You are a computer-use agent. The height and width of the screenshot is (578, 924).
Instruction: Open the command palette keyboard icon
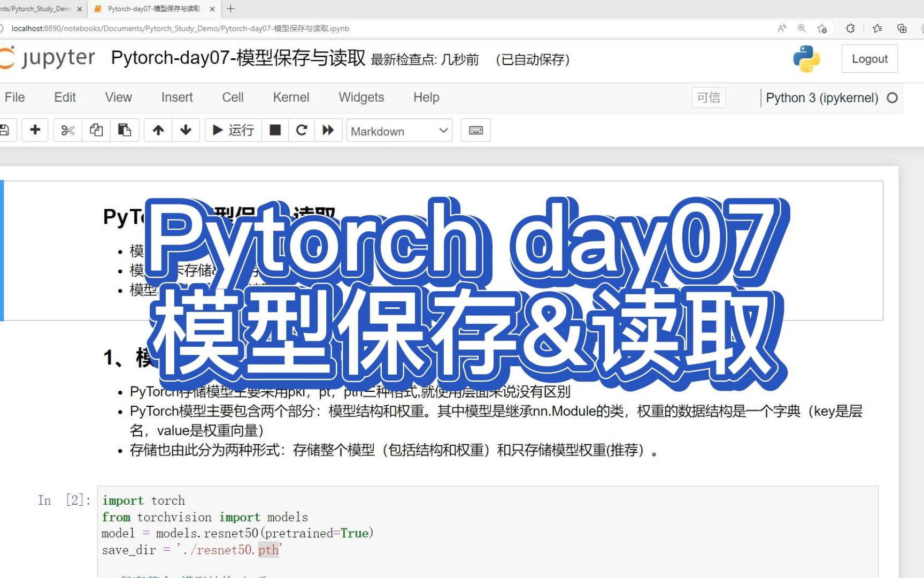click(475, 130)
